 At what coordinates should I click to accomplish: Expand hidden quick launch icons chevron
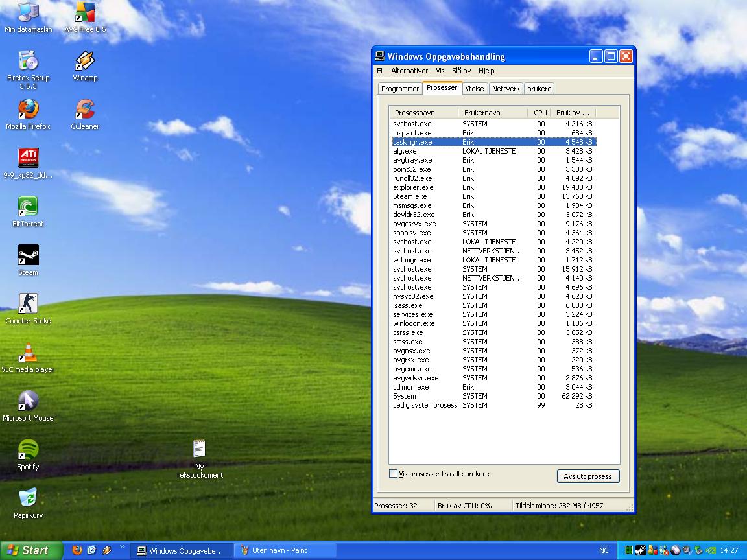pyautogui.click(x=122, y=547)
